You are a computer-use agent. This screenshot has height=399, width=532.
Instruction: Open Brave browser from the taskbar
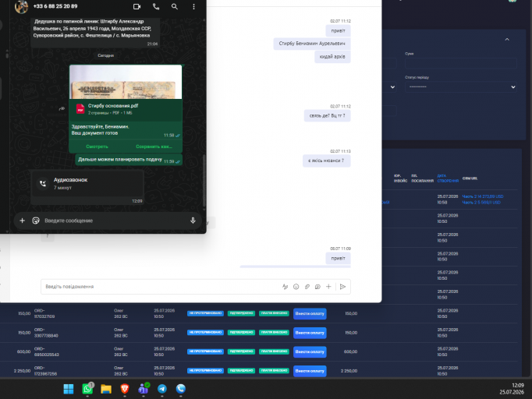(125, 389)
